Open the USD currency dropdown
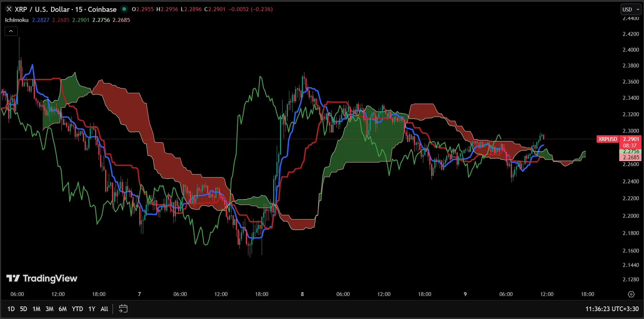This screenshot has height=319, width=644. pos(631,9)
